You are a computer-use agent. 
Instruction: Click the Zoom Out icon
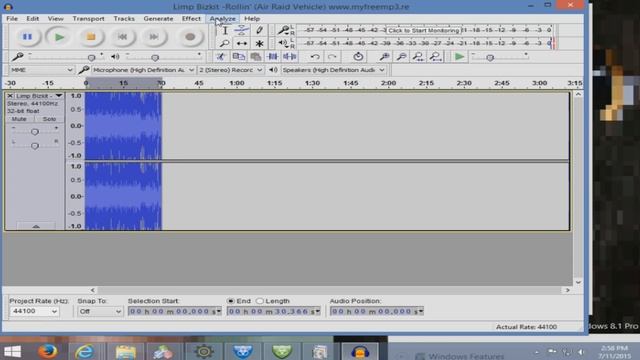point(401,57)
